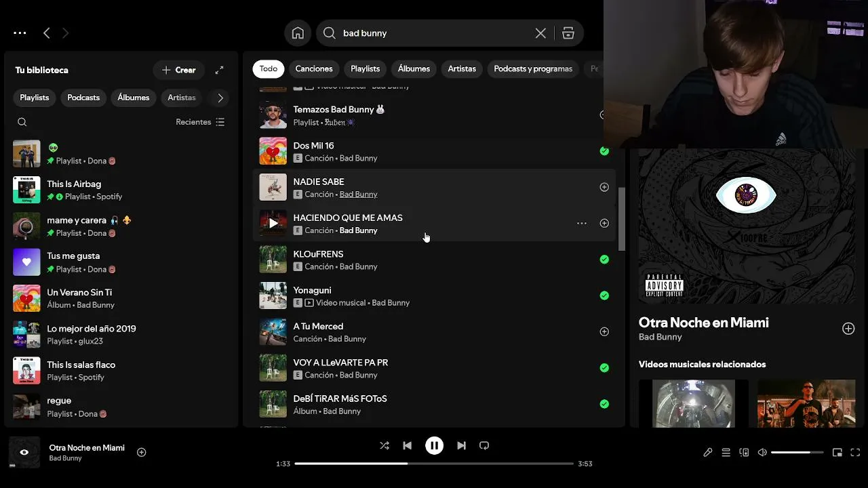Skip to previous track
The width and height of the screenshot is (868, 488).
pos(407,445)
